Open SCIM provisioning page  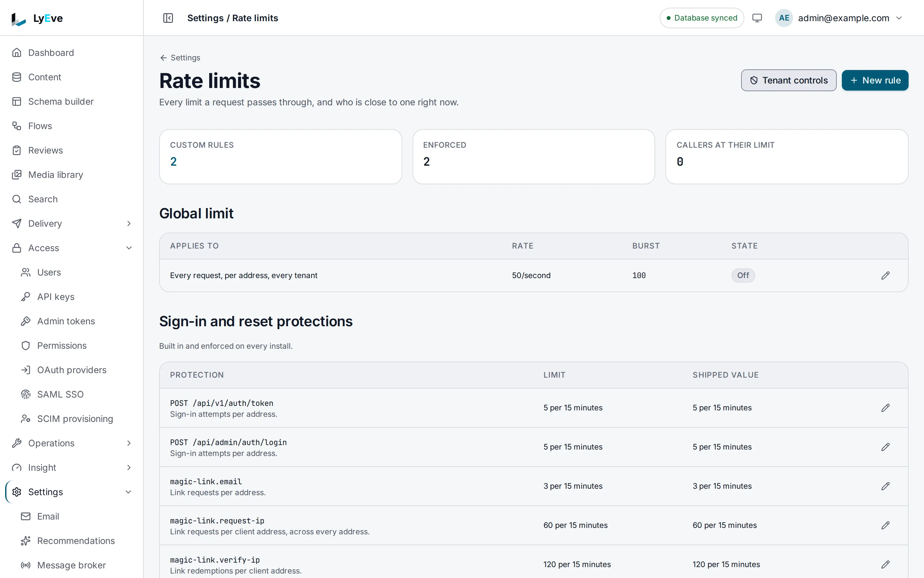[x=76, y=419]
